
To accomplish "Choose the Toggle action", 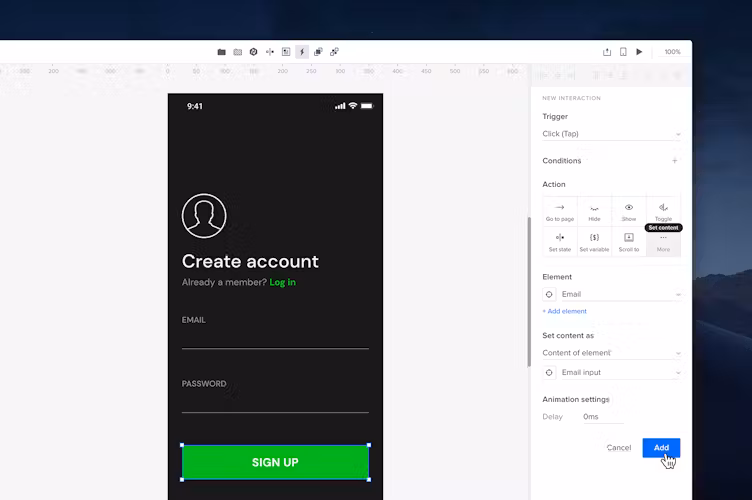I will pos(663,210).
